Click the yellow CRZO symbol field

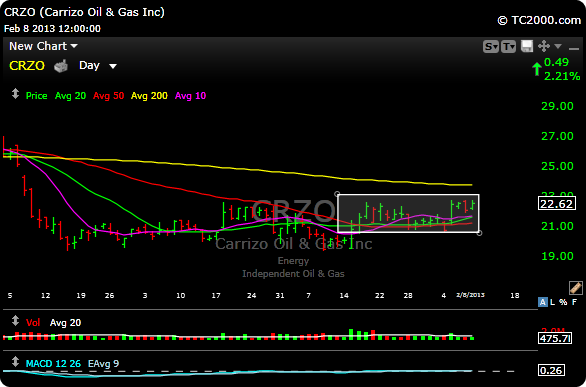click(27, 66)
